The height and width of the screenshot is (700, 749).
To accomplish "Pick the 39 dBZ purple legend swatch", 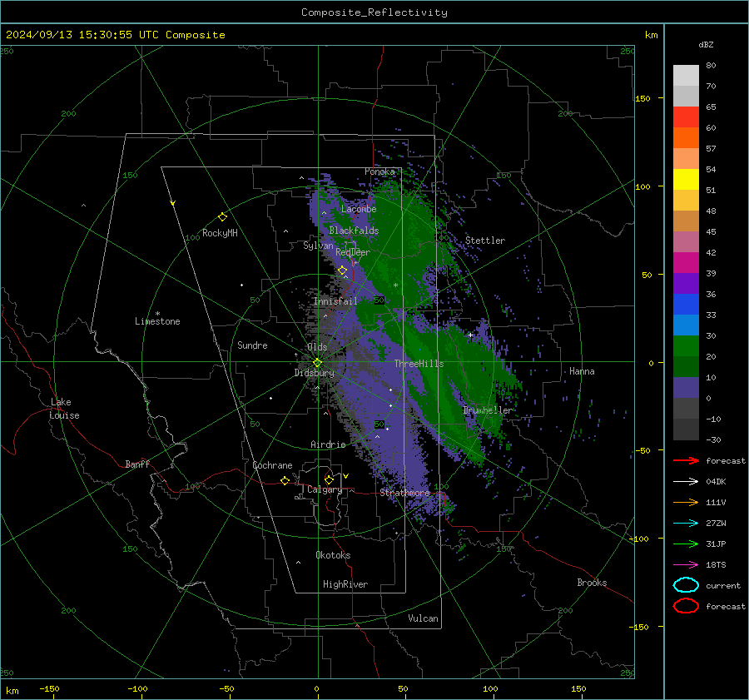I will coord(686,283).
